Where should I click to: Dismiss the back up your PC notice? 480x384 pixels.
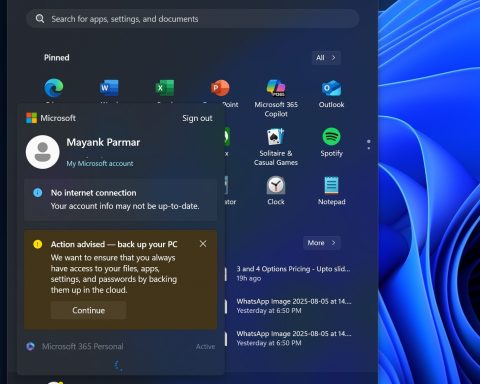click(x=203, y=244)
